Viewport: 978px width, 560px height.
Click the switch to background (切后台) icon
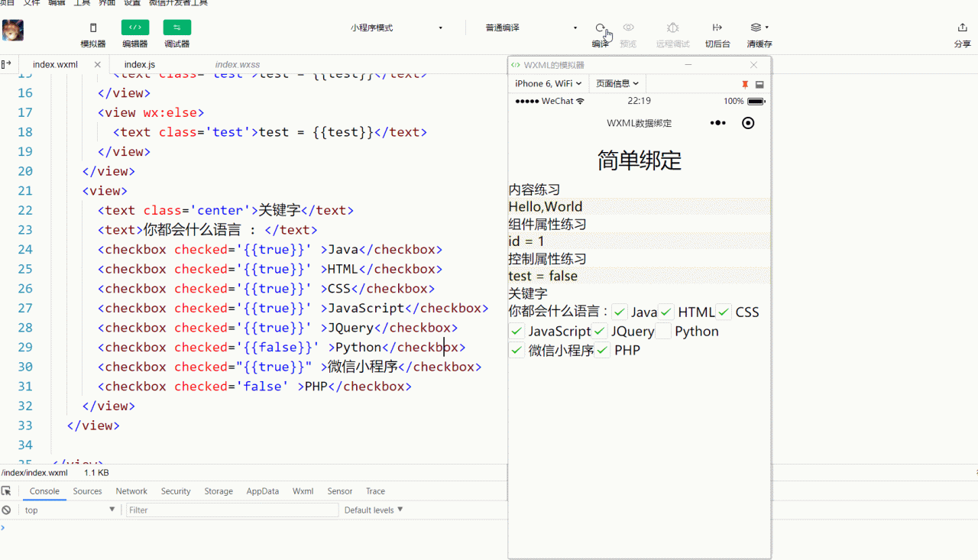[717, 28]
